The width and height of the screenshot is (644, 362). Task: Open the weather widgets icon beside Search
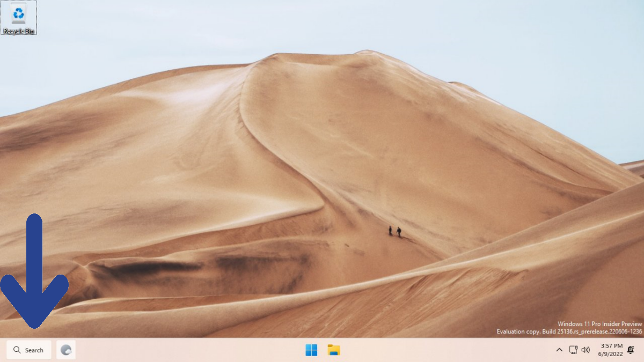click(x=66, y=350)
